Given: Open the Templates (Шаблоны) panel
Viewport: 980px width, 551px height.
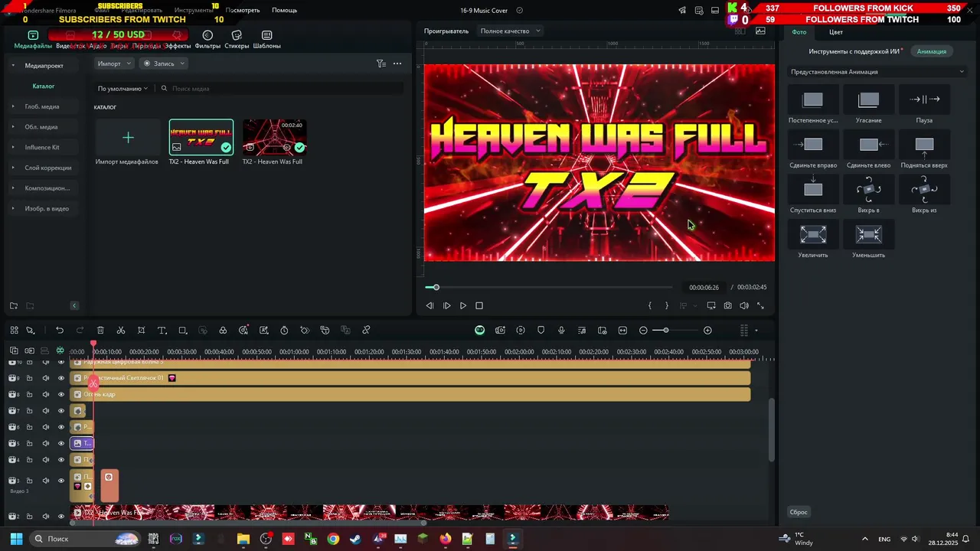Looking at the screenshot, I should [266, 40].
